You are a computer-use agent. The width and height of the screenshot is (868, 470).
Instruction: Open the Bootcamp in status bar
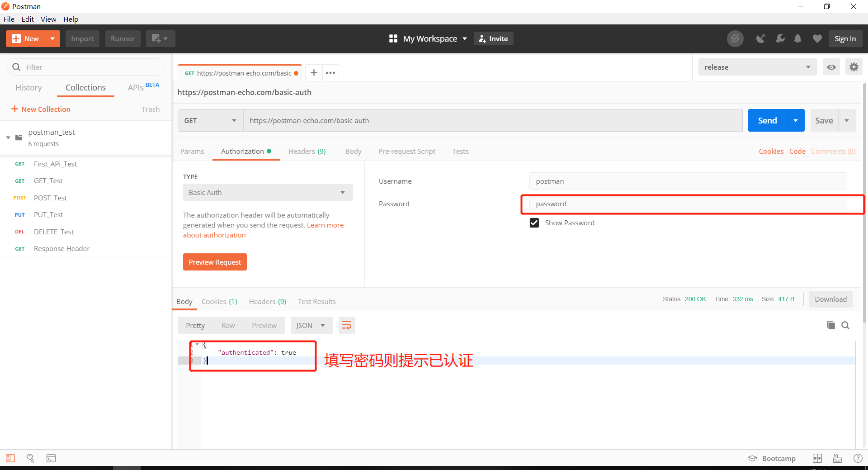(x=772, y=458)
